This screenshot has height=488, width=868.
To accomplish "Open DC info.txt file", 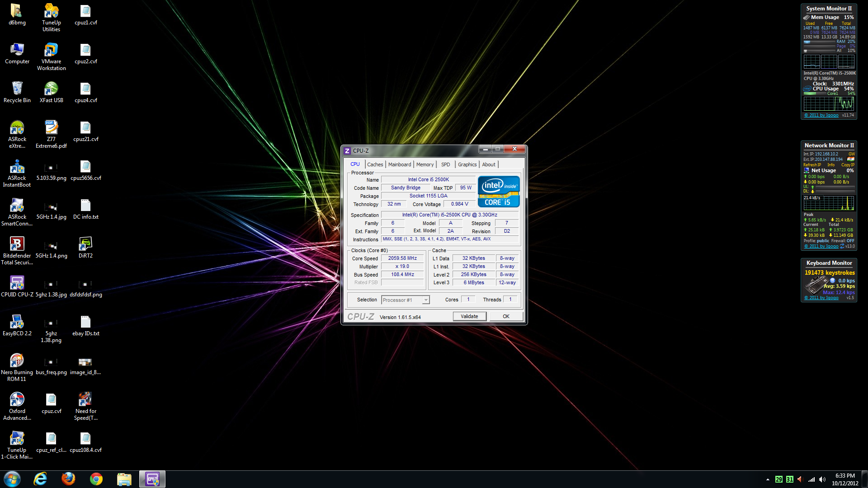I will point(85,209).
